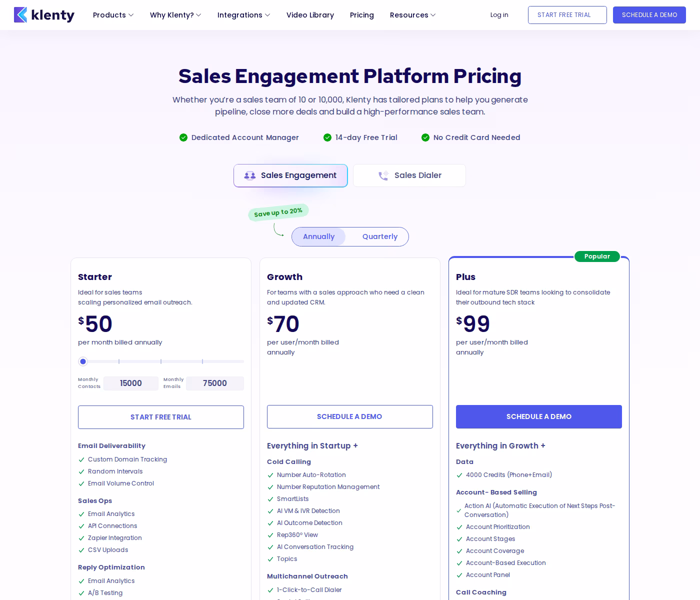Screen dimensions: 700x600
Task: Click the Monthly Emails value field
Action: [215, 383]
